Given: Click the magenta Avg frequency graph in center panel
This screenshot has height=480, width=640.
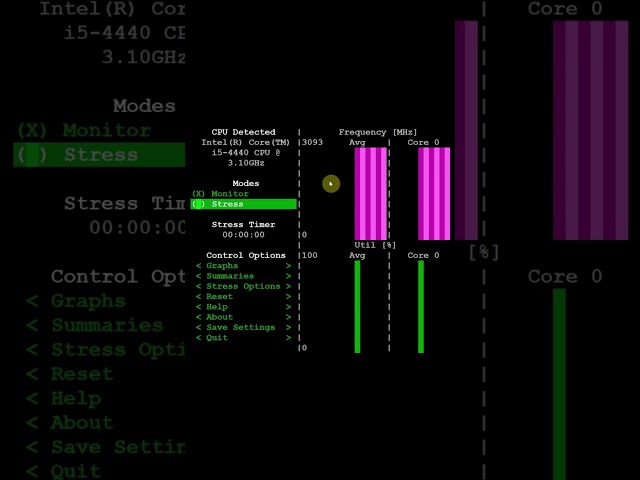Looking at the screenshot, I should click(371, 193).
